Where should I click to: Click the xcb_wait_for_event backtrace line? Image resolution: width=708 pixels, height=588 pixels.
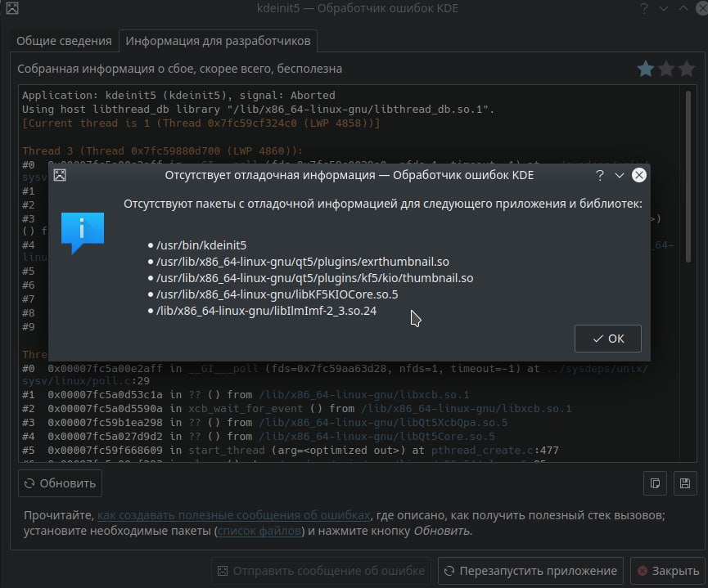coord(296,408)
